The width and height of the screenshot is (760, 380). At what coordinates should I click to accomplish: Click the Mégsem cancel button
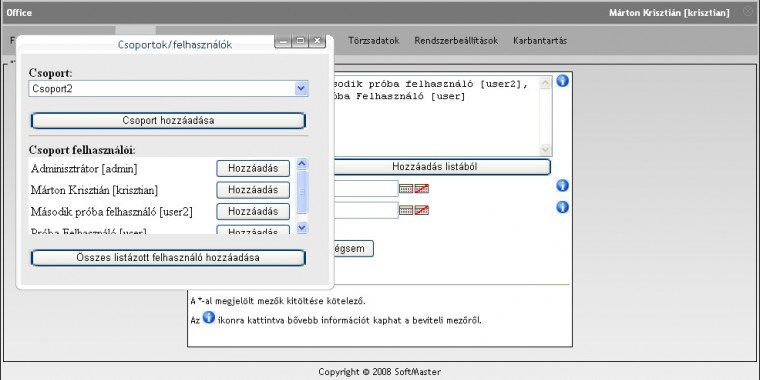click(x=353, y=249)
